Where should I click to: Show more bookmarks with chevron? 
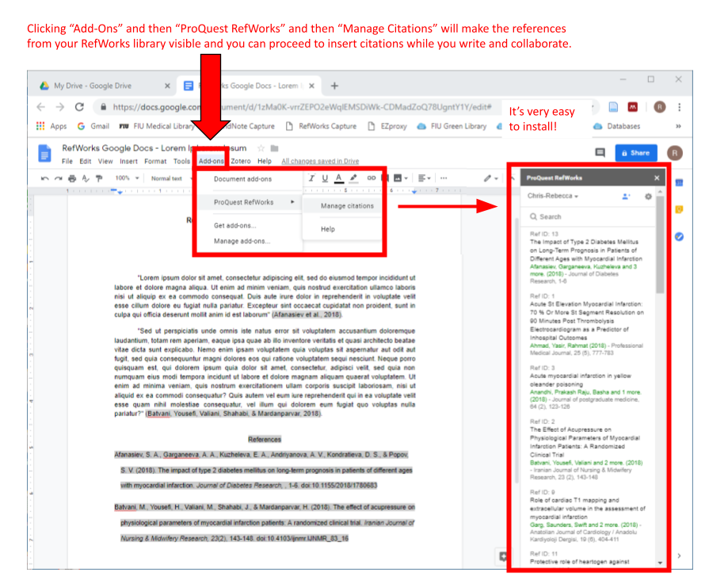678,126
